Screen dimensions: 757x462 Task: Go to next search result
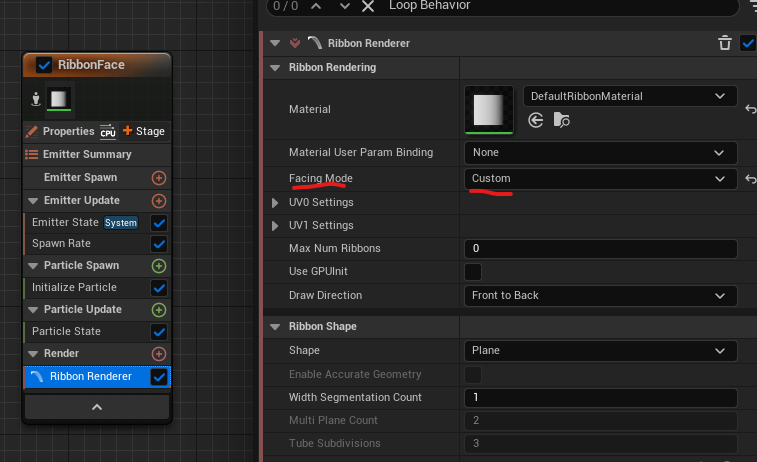click(x=344, y=6)
